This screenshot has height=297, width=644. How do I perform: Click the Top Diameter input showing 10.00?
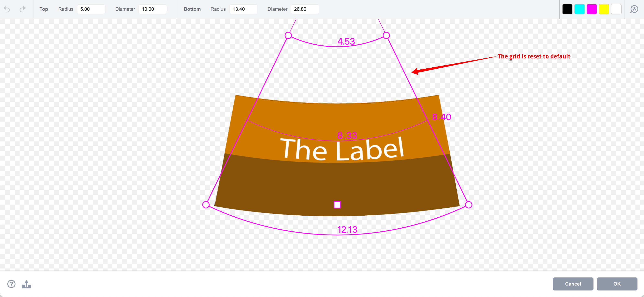153,9
